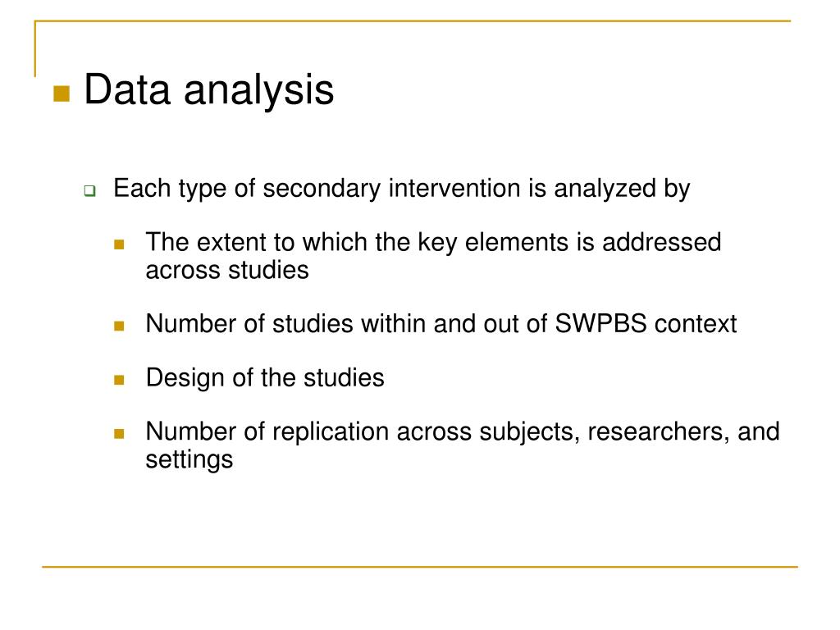Select the hollow square bullet before Each type

tap(90, 190)
